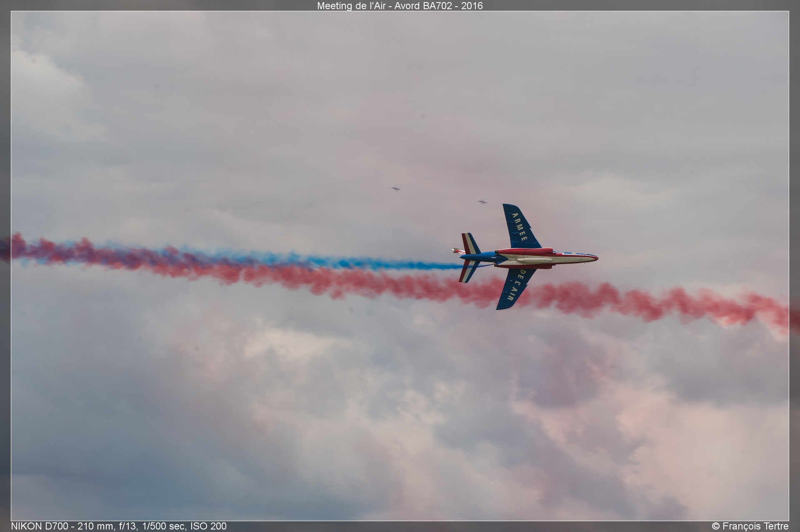
Task: Click the copyright text "© François Tertre"
Action: 750,526
